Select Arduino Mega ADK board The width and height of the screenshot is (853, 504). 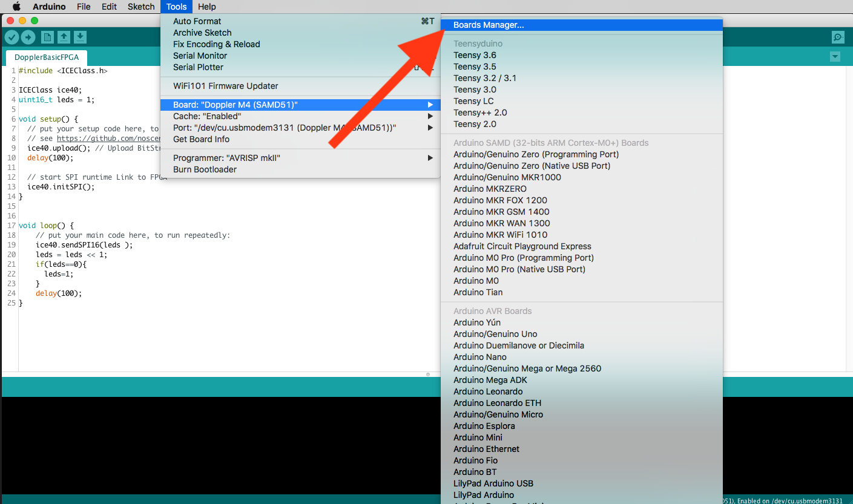582,380
